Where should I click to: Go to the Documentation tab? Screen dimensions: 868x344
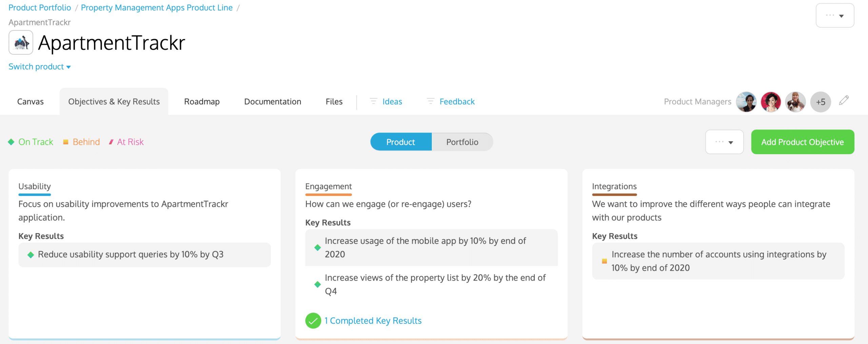pyautogui.click(x=272, y=102)
